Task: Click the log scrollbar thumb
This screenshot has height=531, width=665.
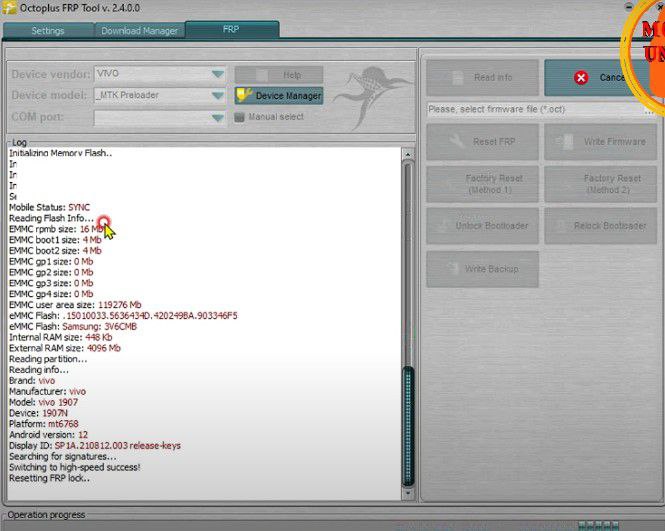Action: 408,426
